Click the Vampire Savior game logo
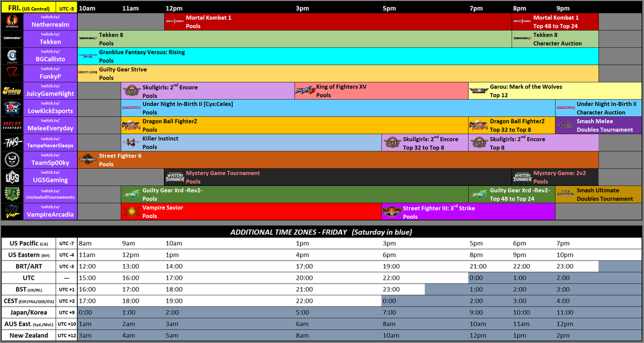This screenshot has width=644, height=343. pos(131,211)
